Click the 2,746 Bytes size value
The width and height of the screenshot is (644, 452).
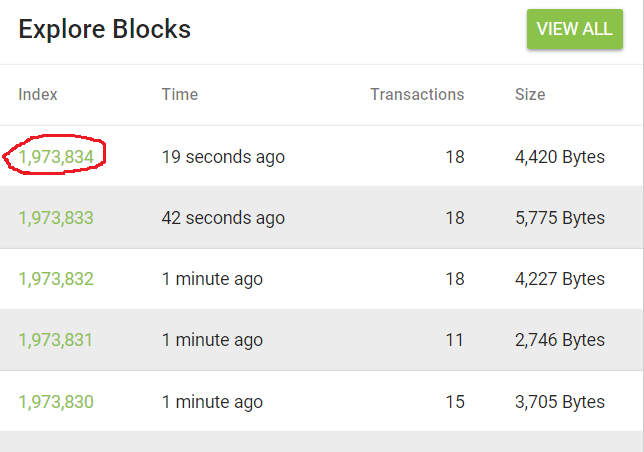(x=560, y=340)
